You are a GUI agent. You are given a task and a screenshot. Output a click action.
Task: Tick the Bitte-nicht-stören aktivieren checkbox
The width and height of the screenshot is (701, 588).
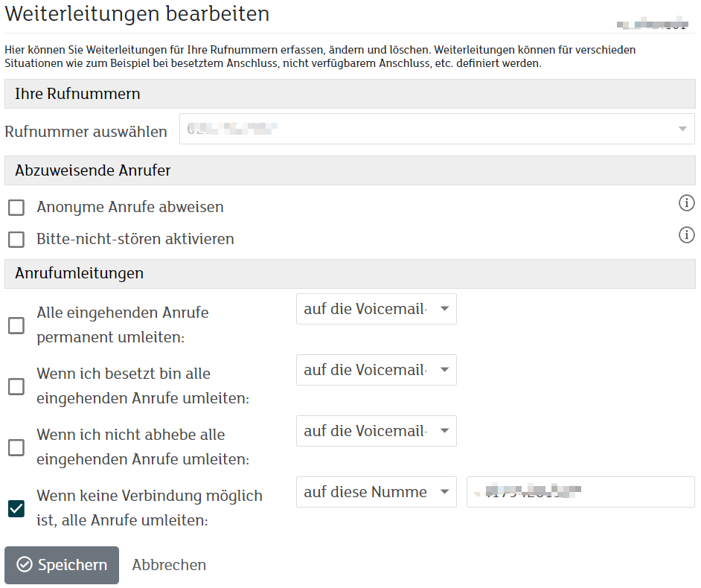(16, 240)
